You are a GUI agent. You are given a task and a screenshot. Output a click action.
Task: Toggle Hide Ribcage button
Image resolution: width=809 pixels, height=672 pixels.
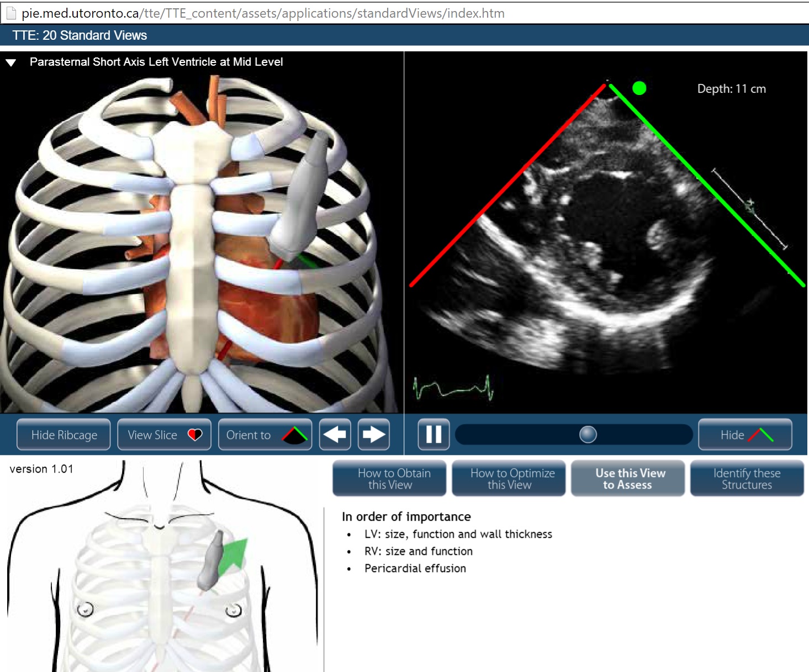click(x=64, y=435)
